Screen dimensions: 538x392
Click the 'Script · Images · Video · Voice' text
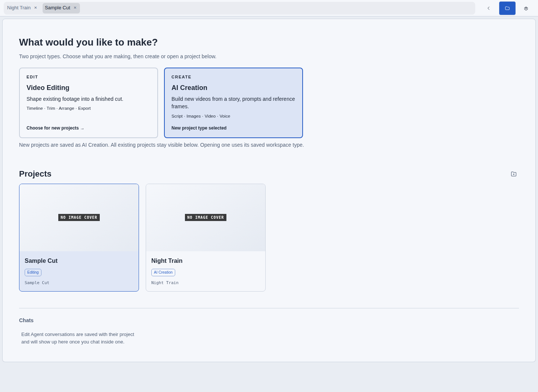click(x=201, y=116)
